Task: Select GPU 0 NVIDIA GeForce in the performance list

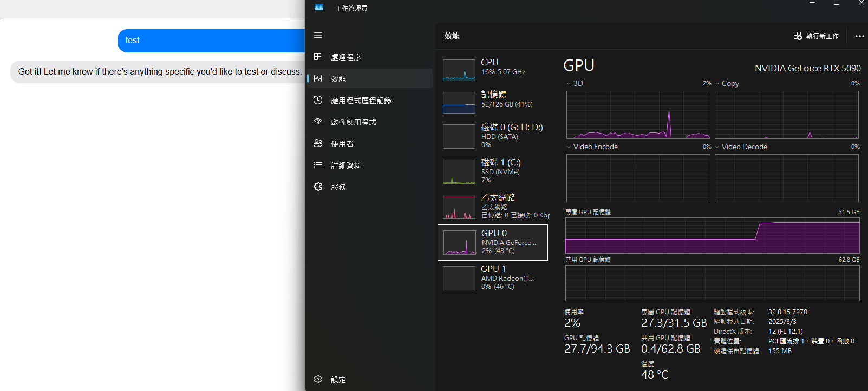Action: [x=493, y=242]
